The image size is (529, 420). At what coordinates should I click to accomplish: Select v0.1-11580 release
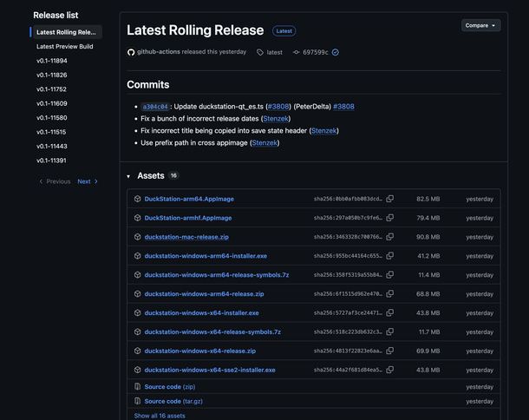(x=52, y=117)
